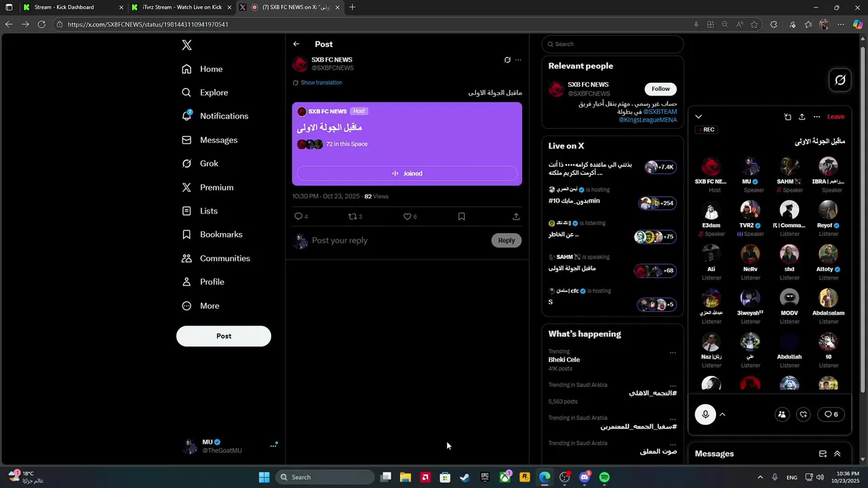The image size is (868, 488).
Task: Open the Space guests/people icon
Action: click(782, 414)
